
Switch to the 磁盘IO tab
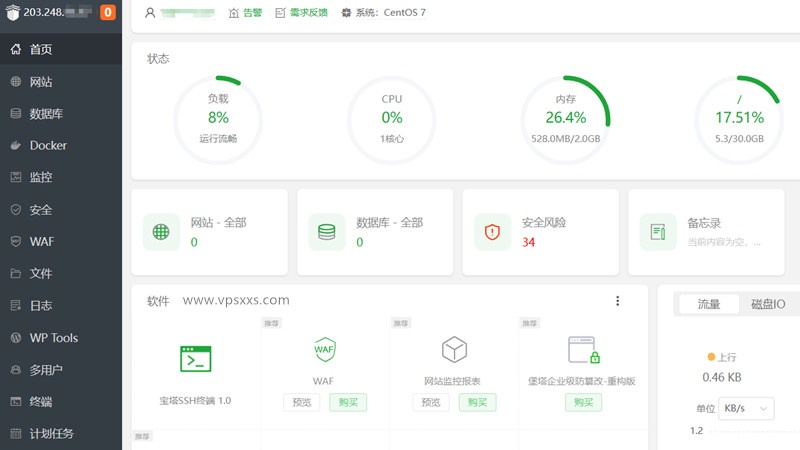click(x=768, y=304)
